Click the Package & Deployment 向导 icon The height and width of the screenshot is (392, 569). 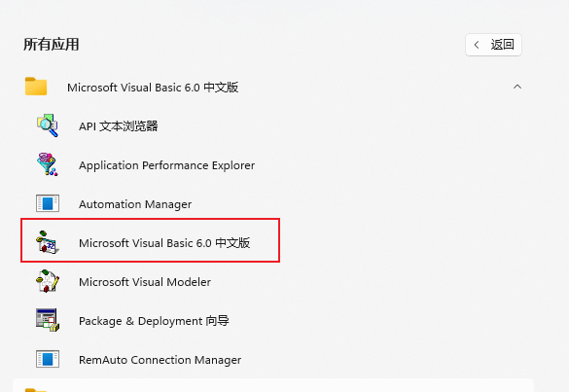tap(48, 320)
